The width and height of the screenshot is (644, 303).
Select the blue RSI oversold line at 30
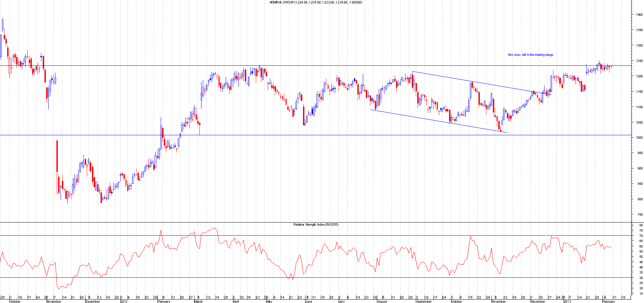click(342, 277)
